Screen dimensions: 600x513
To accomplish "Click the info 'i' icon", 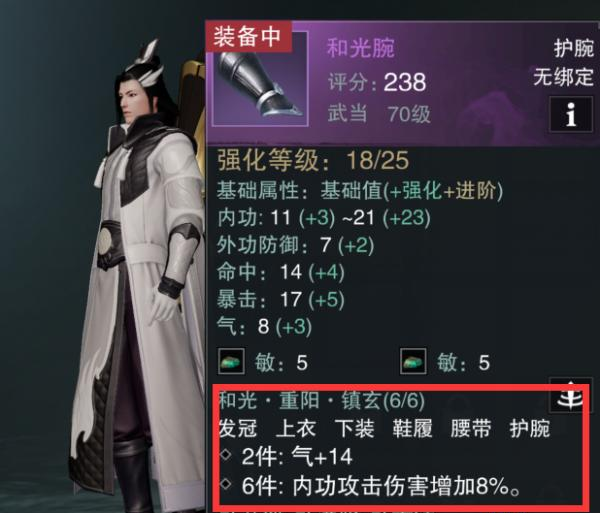I will pos(571,114).
